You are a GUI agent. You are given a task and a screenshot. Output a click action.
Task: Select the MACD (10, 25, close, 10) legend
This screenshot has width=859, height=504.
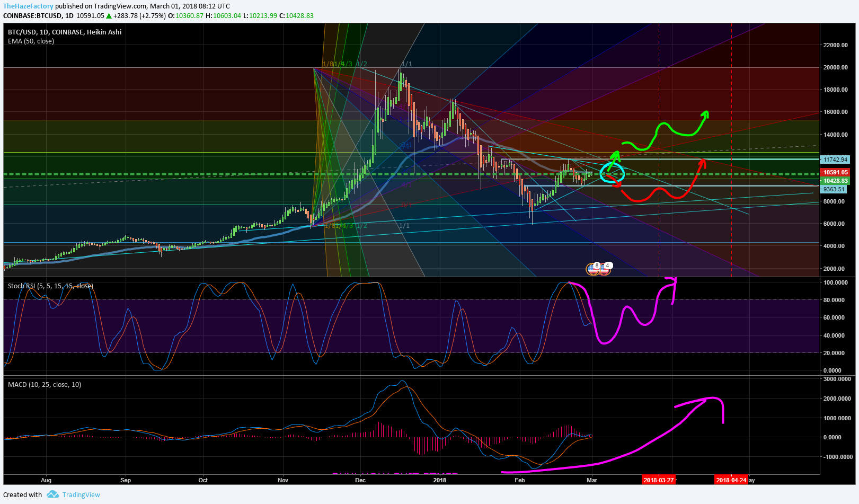(x=45, y=384)
